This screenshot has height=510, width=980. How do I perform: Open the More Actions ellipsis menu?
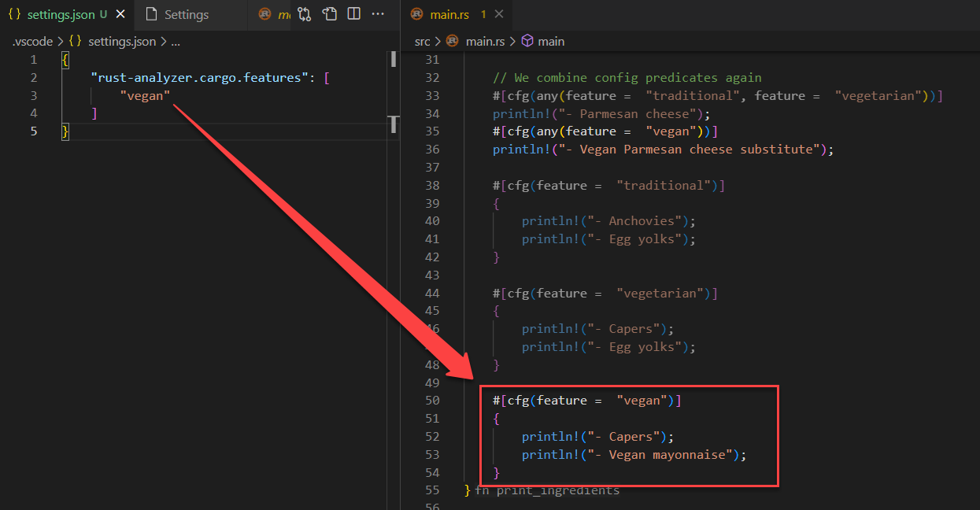pyautogui.click(x=378, y=14)
